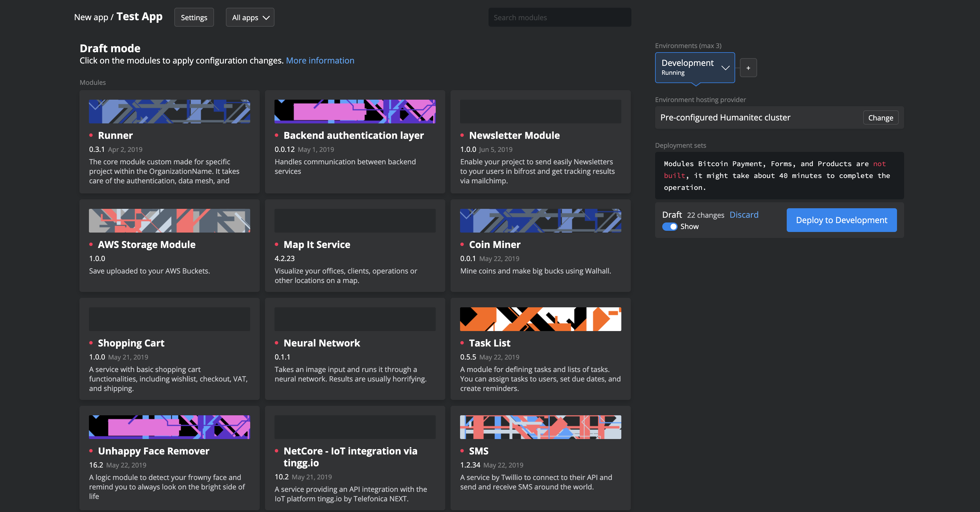Open the All apps dropdown
The height and width of the screenshot is (512, 980).
(250, 18)
